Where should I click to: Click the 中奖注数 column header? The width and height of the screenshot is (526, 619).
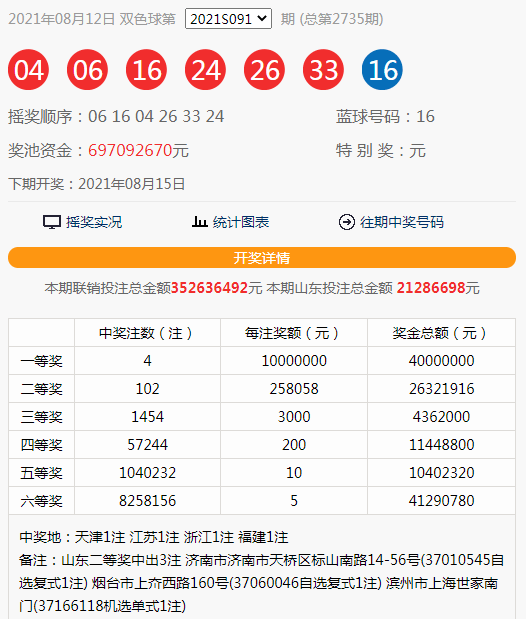(x=146, y=333)
